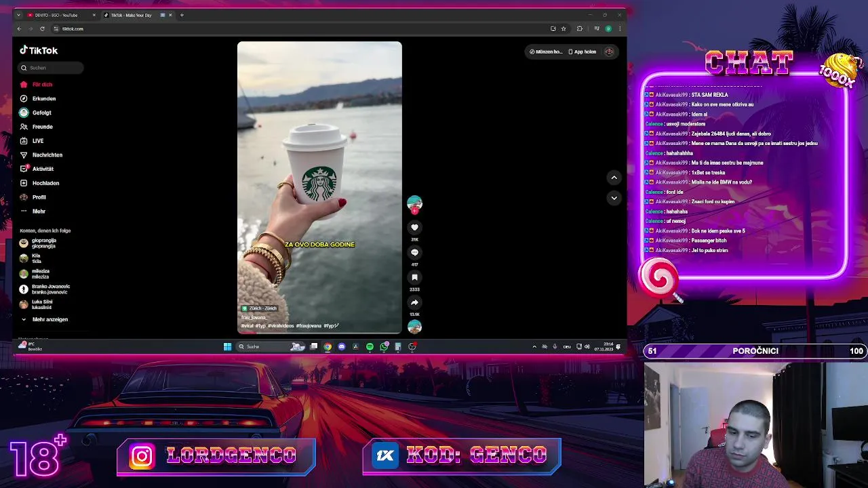This screenshot has width=868, height=488.
Task: Open the tab search dropdown in Chrome
Action: click(18, 15)
